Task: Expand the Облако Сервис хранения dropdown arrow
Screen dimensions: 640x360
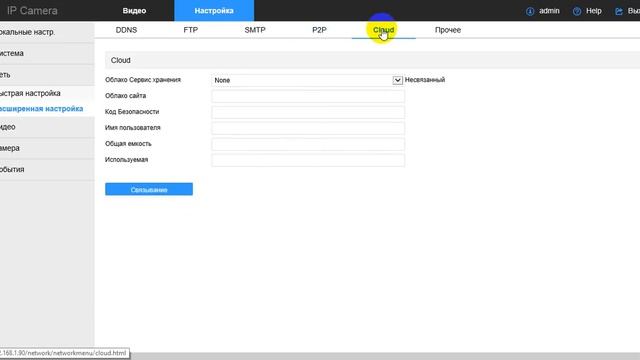Action: (x=397, y=80)
